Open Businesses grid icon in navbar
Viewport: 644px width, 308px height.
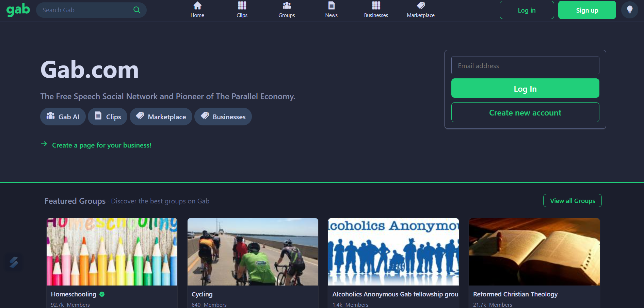click(376, 5)
